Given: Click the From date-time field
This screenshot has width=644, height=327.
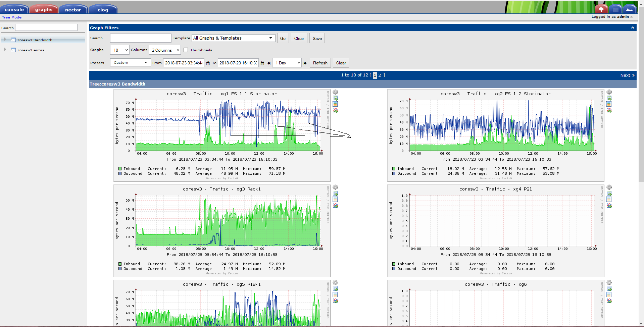Looking at the screenshot, I should pos(184,63).
